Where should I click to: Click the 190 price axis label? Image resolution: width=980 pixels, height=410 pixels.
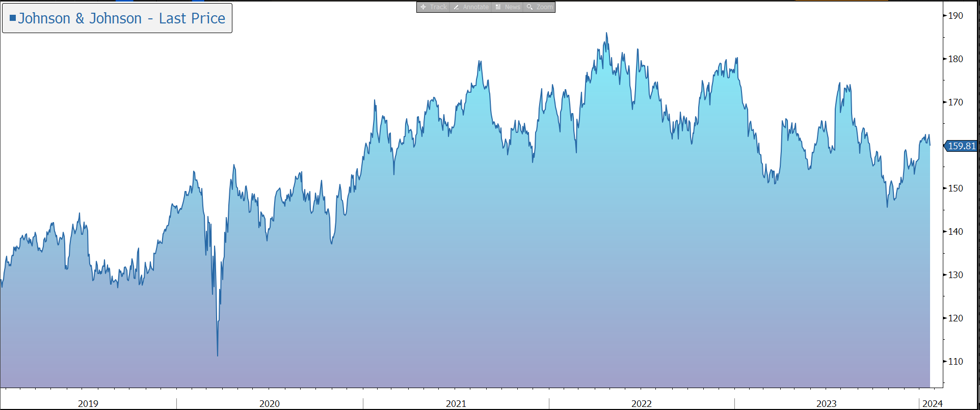(x=956, y=16)
